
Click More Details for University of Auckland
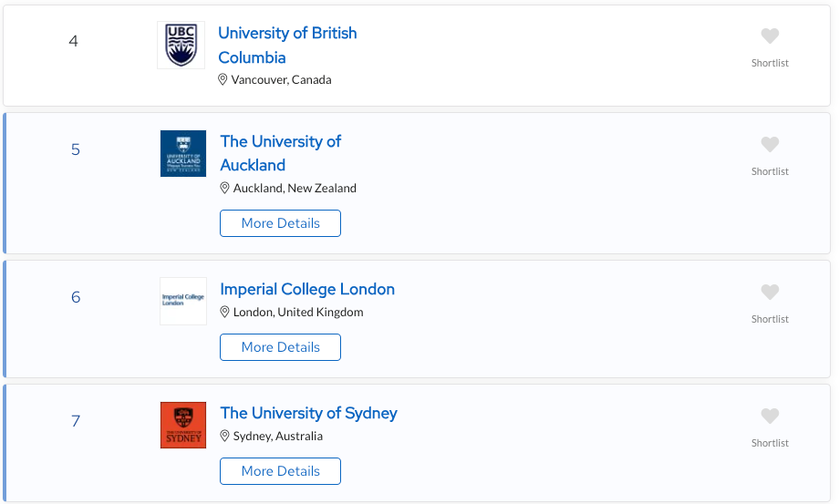(280, 223)
